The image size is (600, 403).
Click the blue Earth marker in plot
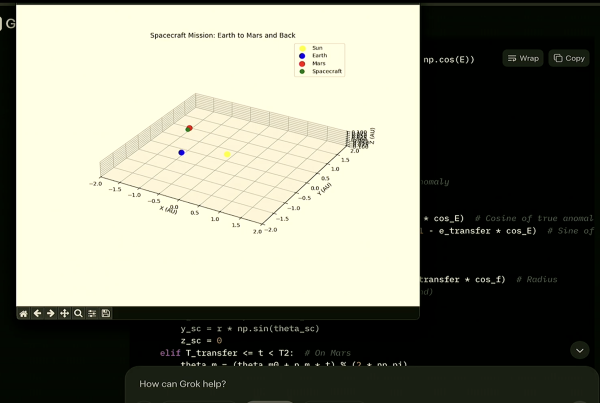click(181, 153)
